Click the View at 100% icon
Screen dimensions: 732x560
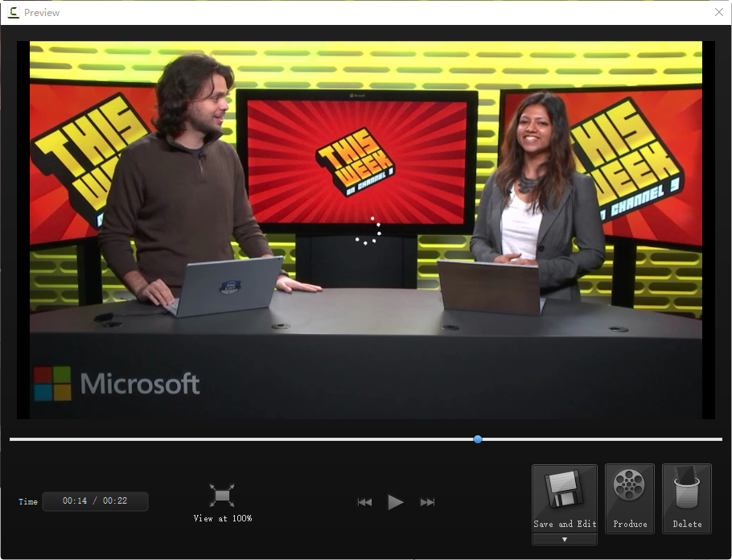[x=222, y=496]
